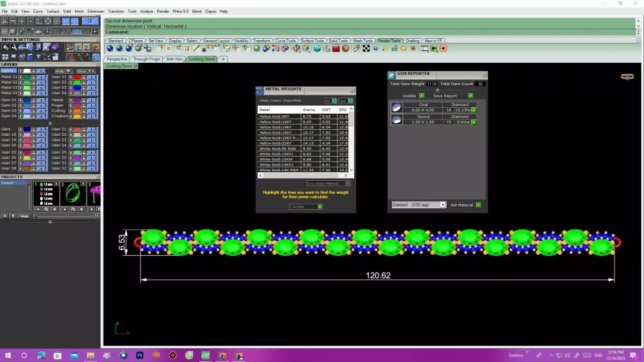Open the Analyze menu
This screenshot has width=644, height=362.
[147, 11]
